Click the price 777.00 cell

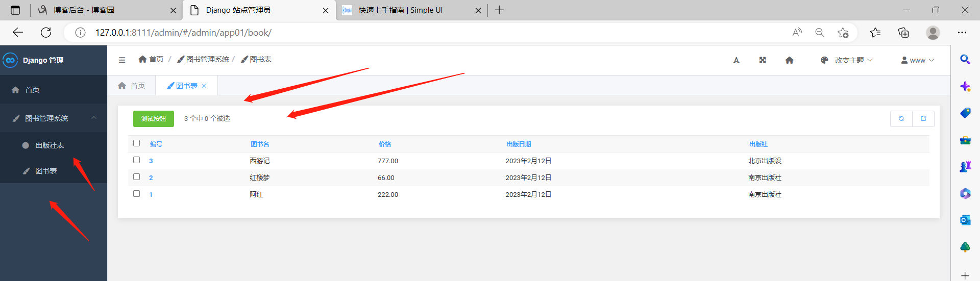coord(388,161)
